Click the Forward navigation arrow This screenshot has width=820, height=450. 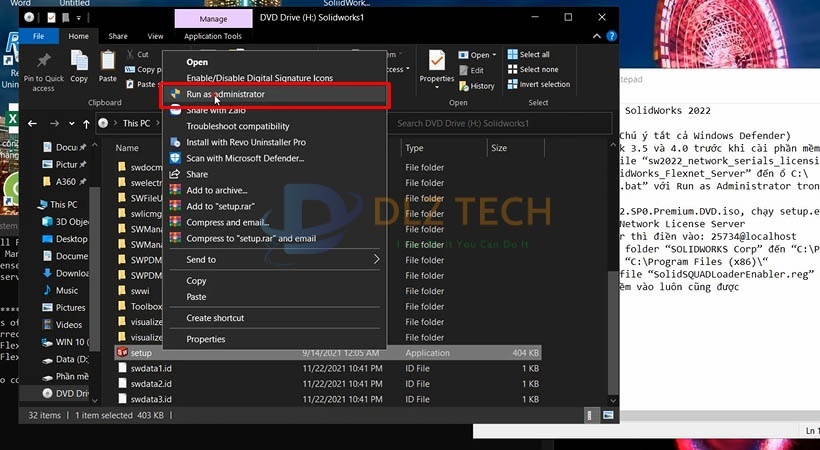54,123
